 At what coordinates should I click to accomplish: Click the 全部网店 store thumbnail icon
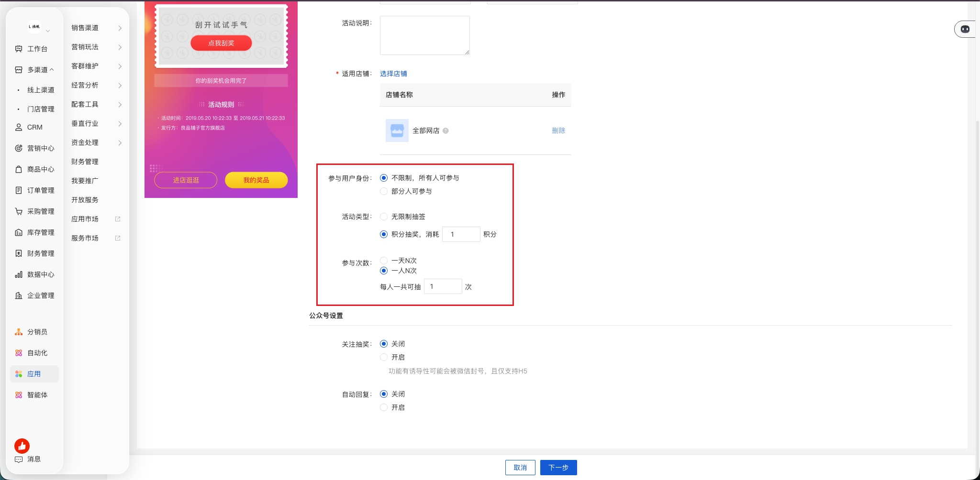tap(397, 131)
